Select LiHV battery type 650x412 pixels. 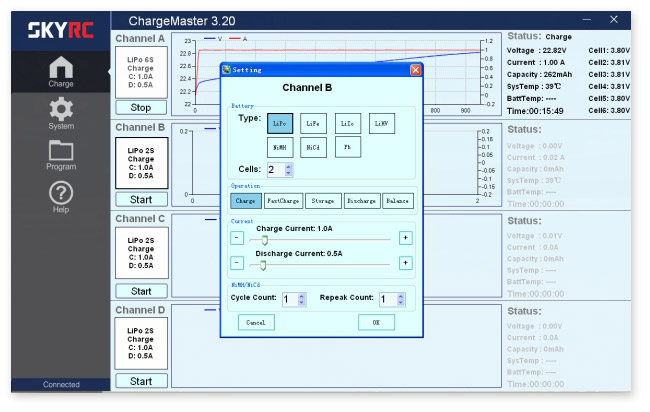pyautogui.click(x=381, y=124)
